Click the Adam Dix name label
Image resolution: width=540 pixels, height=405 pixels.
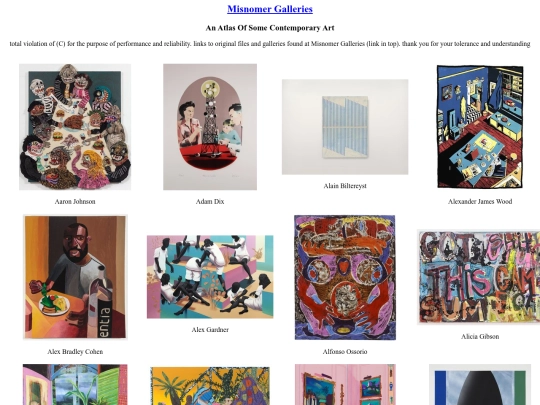[210, 201]
